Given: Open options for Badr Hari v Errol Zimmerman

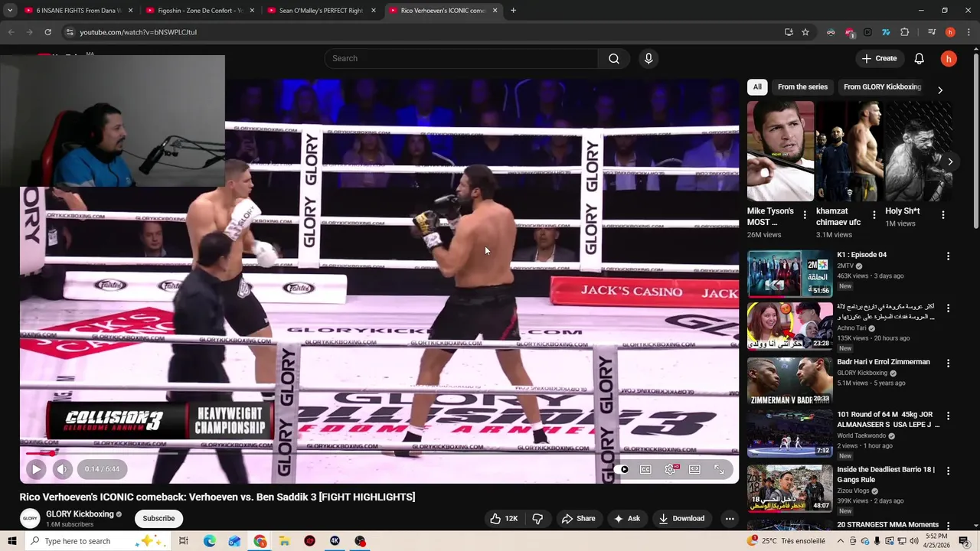Looking at the screenshot, I should coord(948,364).
